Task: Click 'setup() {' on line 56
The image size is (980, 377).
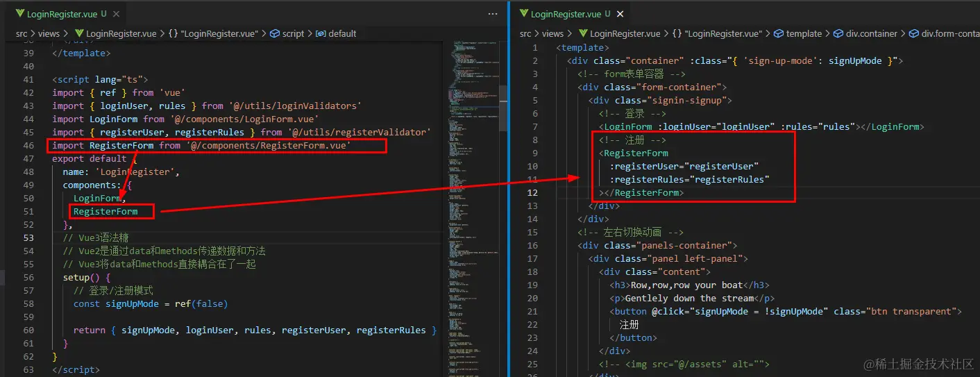Action: (87, 278)
